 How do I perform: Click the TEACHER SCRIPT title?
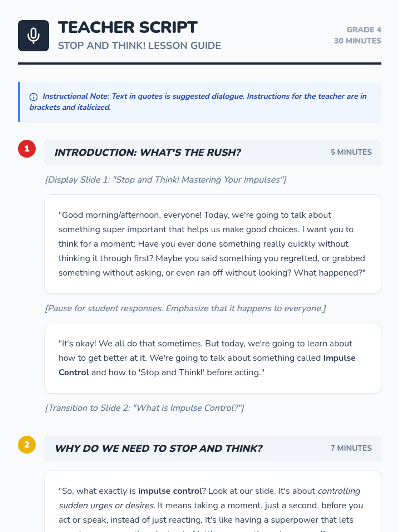(128, 27)
